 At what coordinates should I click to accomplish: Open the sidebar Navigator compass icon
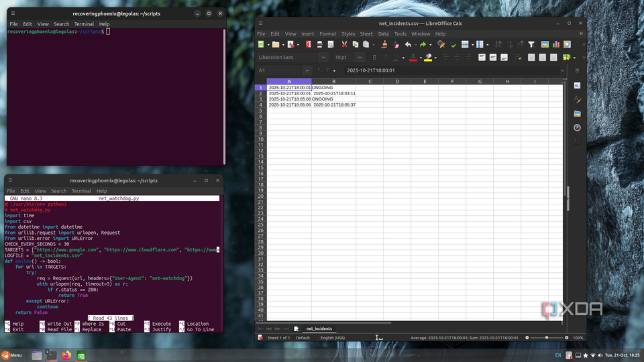pos(577,127)
